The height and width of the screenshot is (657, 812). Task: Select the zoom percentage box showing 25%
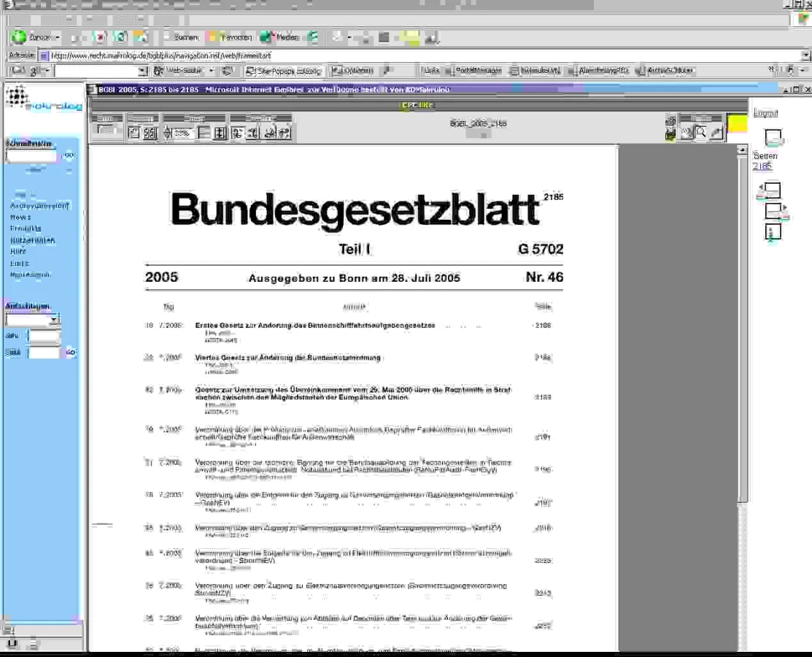coord(182,131)
